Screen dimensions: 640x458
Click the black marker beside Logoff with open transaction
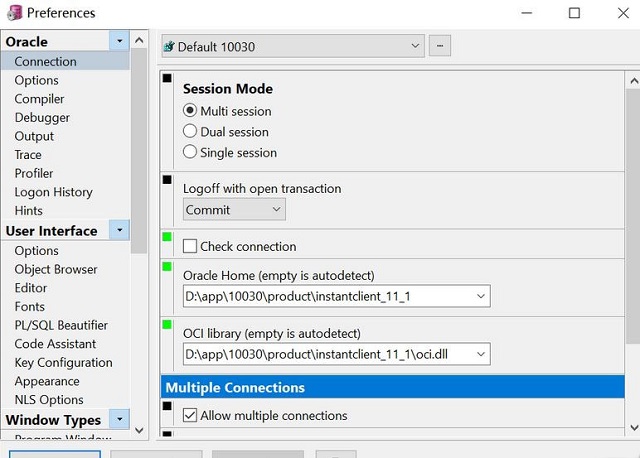point(167,179)
